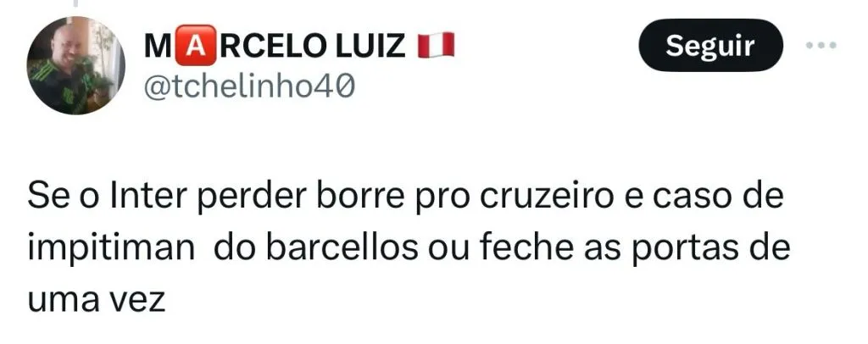Open the @tchelinho40 handle link
Screen dimensions: 868x344
coord(249,86)
